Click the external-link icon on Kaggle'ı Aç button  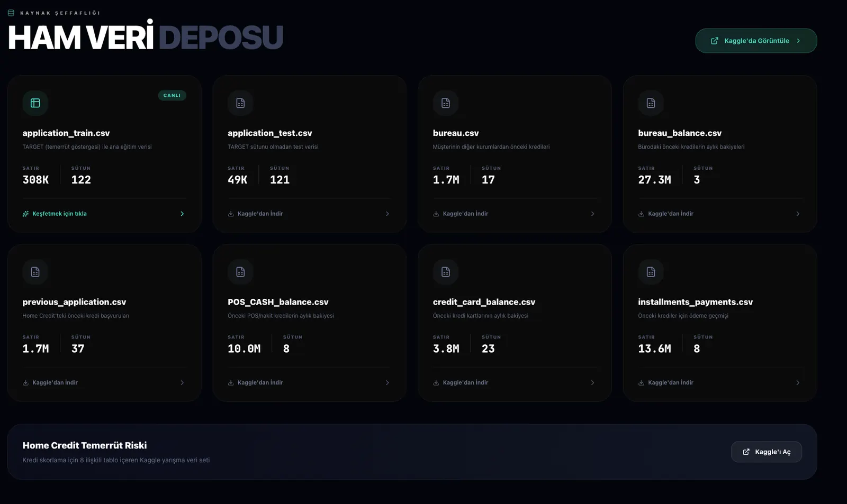(746, 452)
